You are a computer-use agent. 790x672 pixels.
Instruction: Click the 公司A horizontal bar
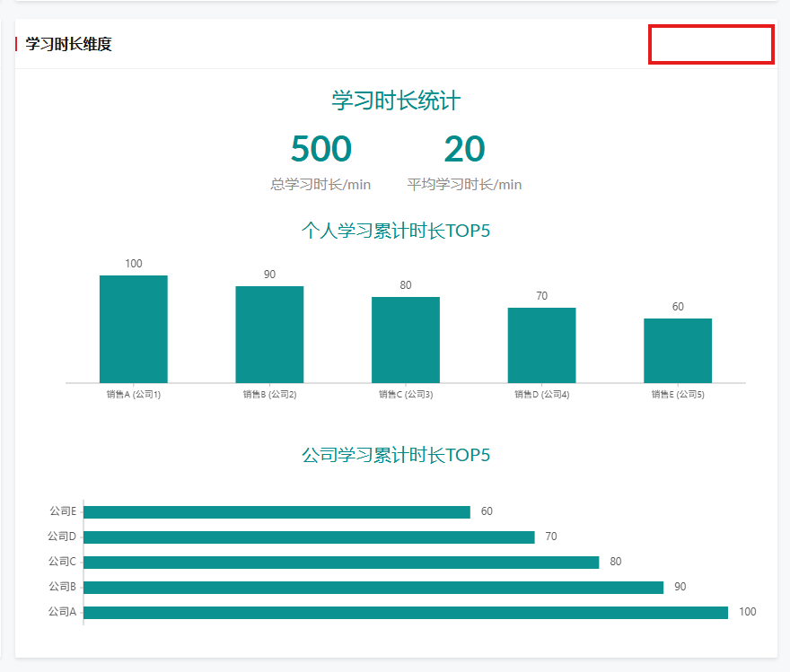(405, 613)
